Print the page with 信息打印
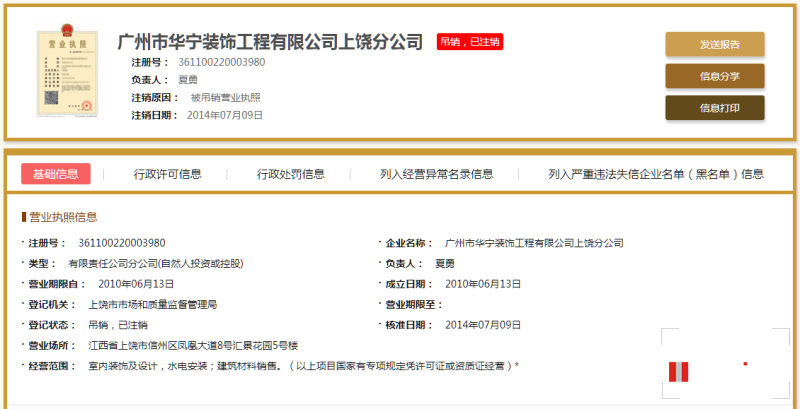 [715, 108]
